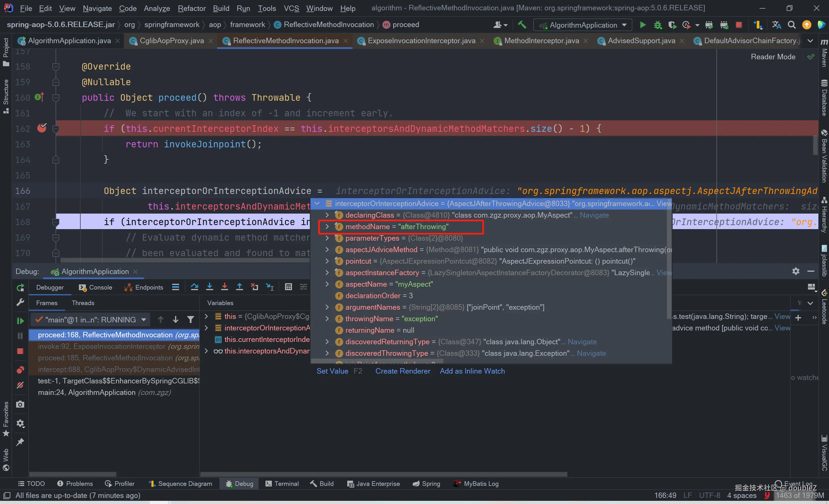Open View Breakpoints double red circle icon
The image size is (829, 504).
(20, 370)
